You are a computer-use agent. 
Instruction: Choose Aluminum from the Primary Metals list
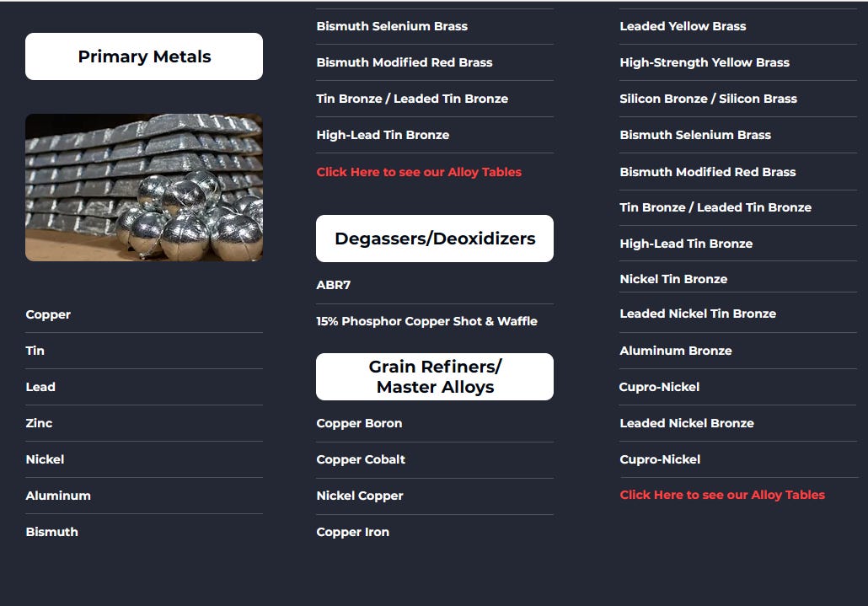click(x=58, y=496)
